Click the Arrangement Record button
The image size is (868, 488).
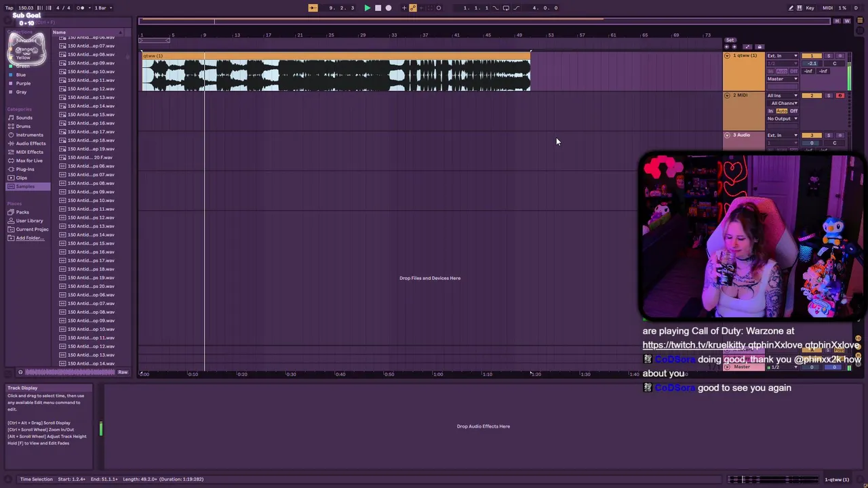point(389,8)
